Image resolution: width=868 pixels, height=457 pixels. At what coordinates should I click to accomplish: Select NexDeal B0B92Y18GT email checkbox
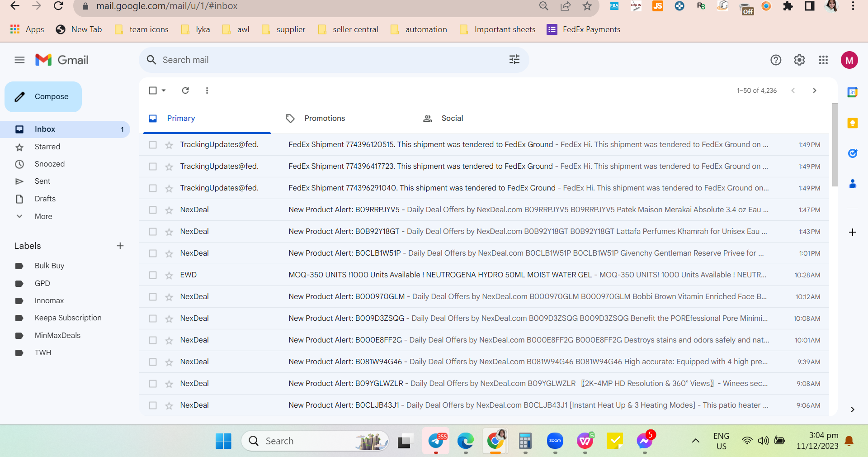click(x=153, y=232)
